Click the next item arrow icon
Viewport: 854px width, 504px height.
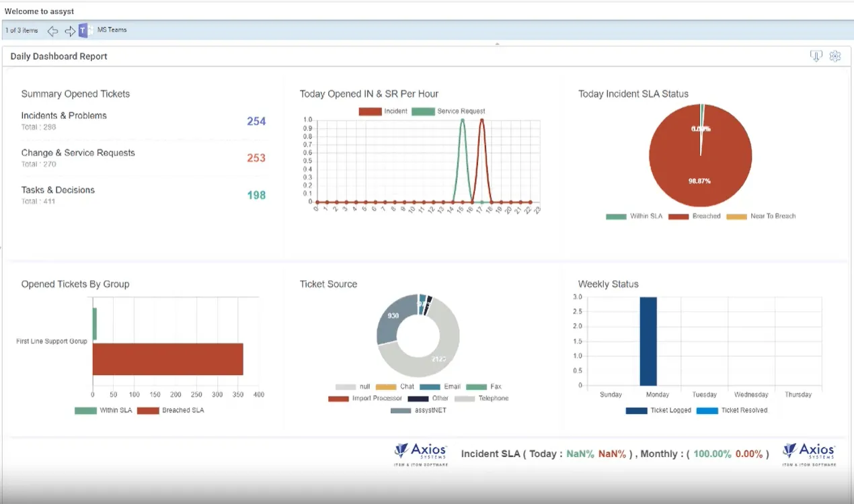click(70, 31)
